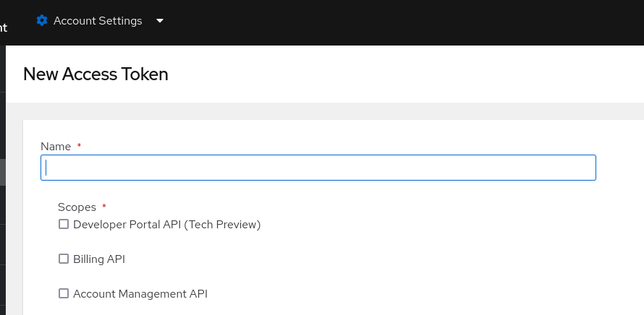Select the highlighted item in the left sidebar
This screenshot has width=644, height=315.
(x=3, y=173)
